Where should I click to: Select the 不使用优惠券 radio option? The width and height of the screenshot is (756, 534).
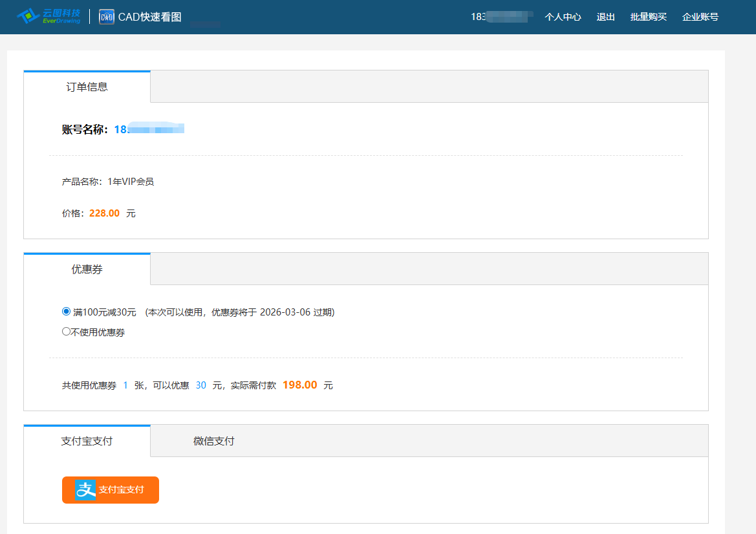66,332
